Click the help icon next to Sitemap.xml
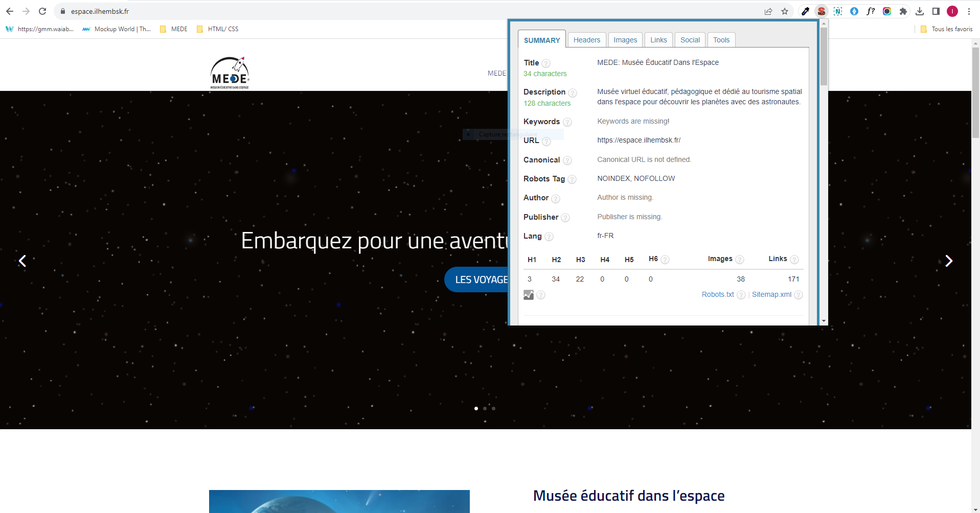 [x=799, y=295]
